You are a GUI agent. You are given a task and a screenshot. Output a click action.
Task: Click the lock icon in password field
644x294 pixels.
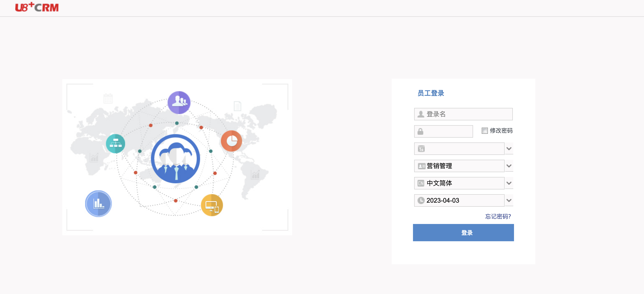420,131
